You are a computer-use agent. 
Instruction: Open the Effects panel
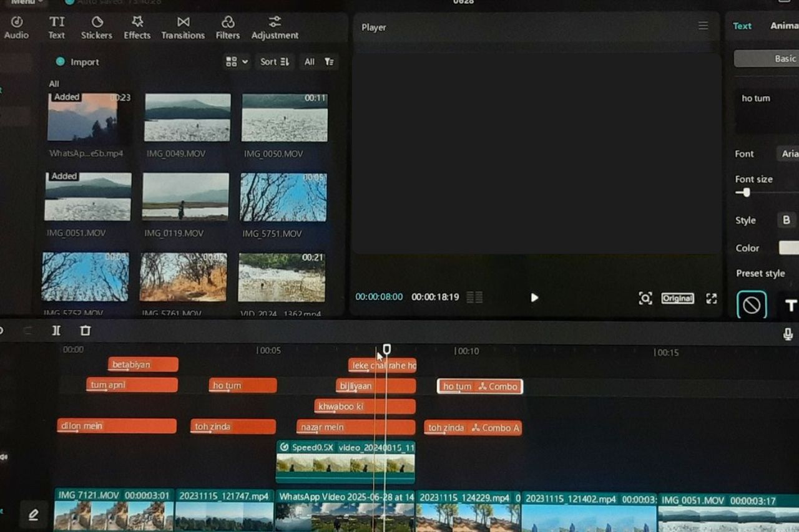point(137,27)
